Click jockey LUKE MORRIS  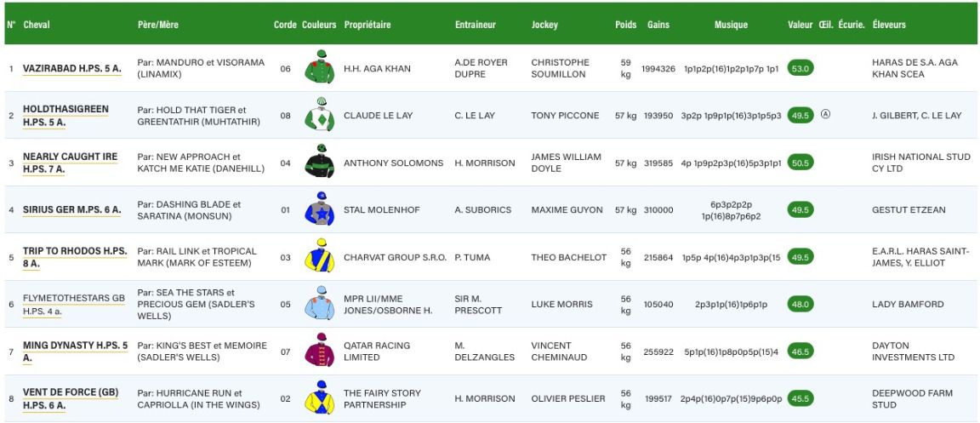tap(561, 304)
